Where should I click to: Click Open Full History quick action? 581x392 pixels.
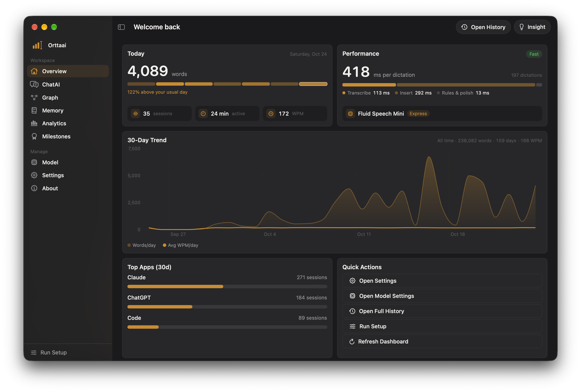pyautogui.click(x=442, y=311)
